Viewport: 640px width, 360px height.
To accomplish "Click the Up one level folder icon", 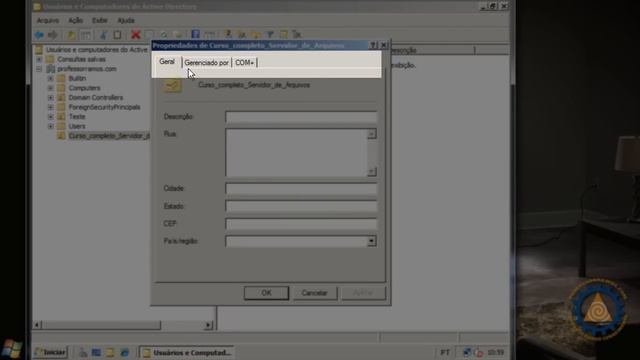I will click(x=71, y=35).
